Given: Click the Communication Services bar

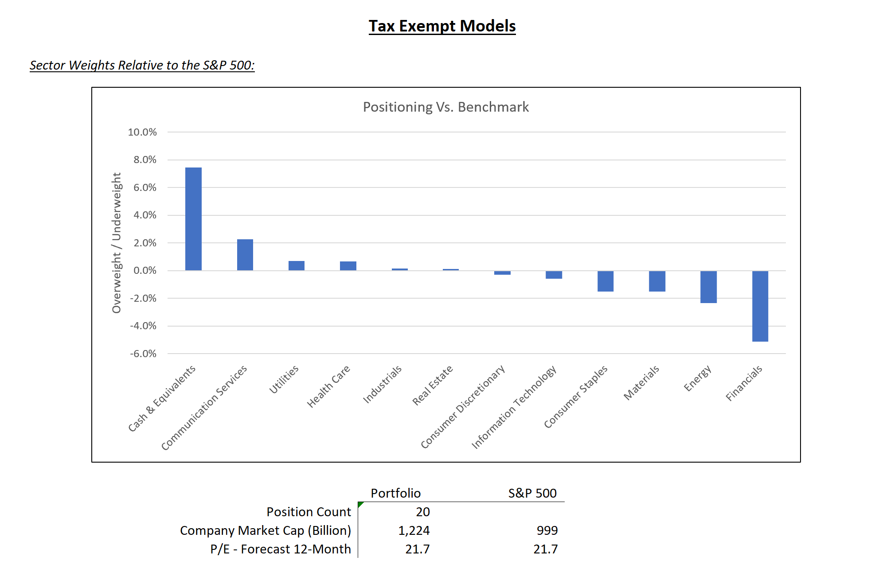Looking at the screenshot, I should click(245, 255).
